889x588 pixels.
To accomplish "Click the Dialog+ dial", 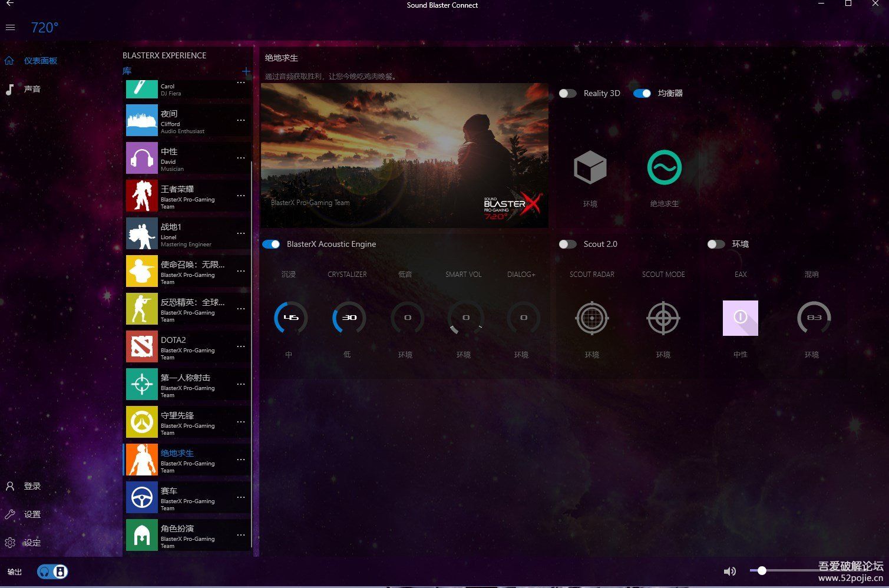I will coord(524,318).
